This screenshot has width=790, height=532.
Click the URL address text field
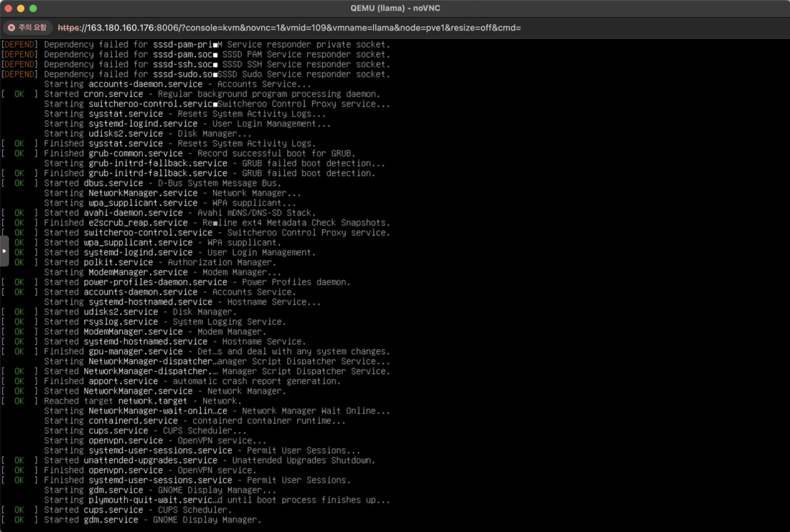coord(298,28)
